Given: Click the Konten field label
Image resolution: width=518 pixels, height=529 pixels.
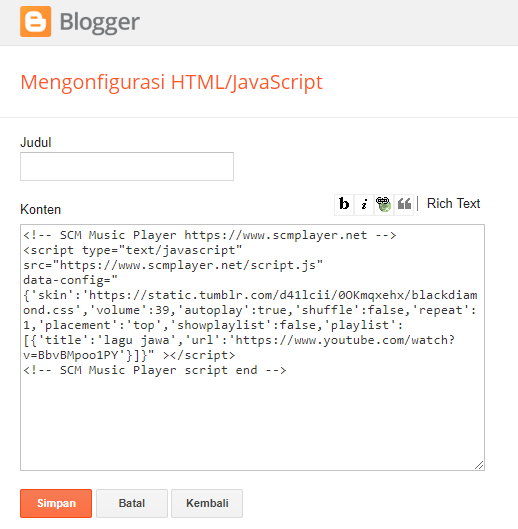Looking at the screenshot, I should point(40,210).
